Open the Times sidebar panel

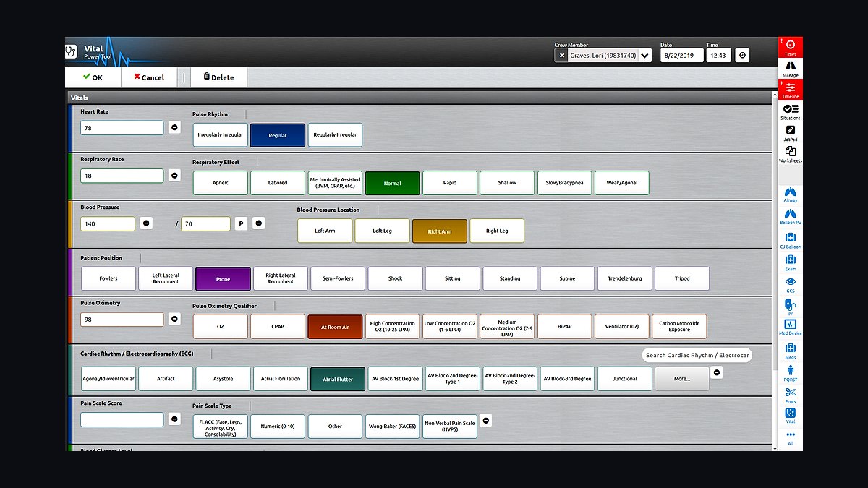click(790, 48)
